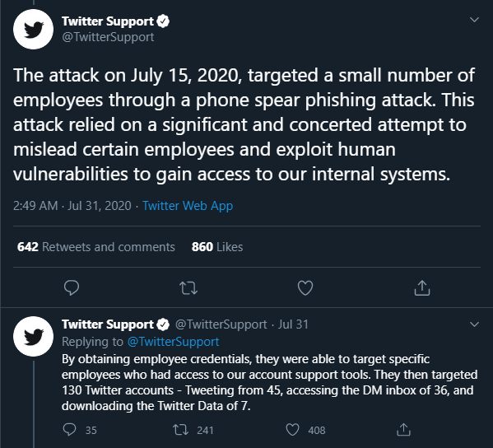
Task: Open the 2:49 AM Jul 31, 2020 timestamp
Action: (72, 206)
